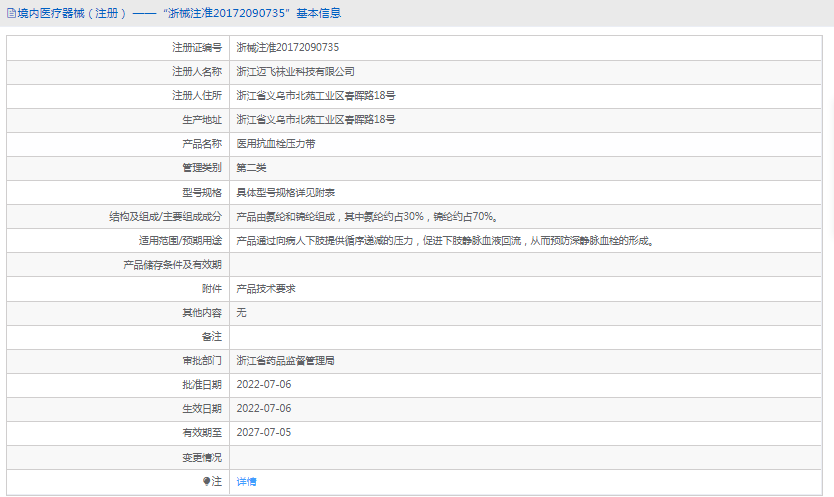Click the 变更情况 label
This screenshot has height=497, width=834.
[x=202, y=457]
